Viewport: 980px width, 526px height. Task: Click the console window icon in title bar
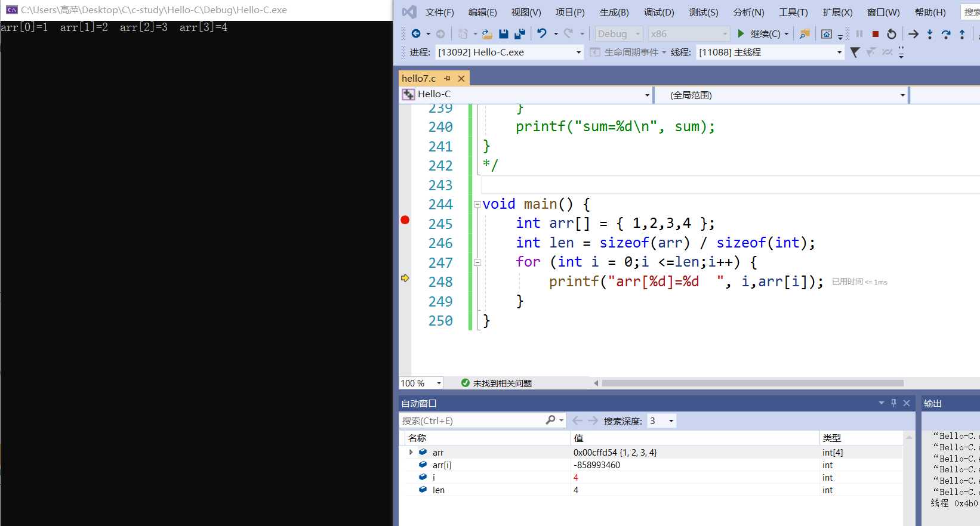click(x=11, y=10)
